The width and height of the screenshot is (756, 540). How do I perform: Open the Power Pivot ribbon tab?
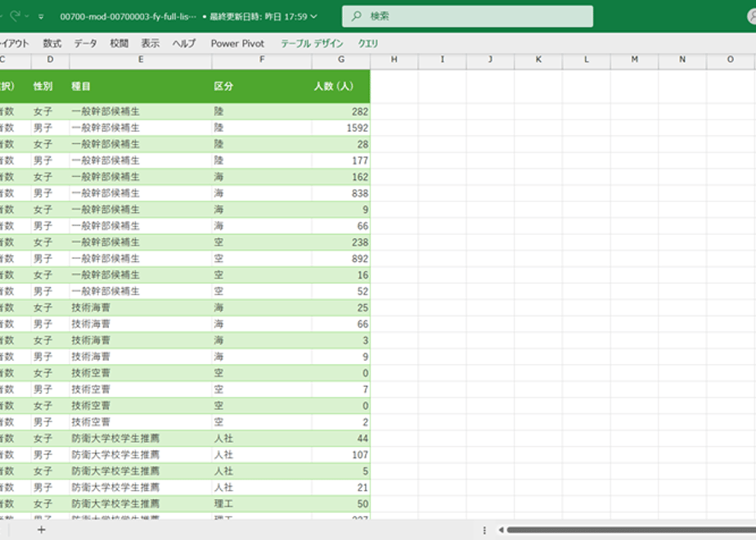point(237,43)
